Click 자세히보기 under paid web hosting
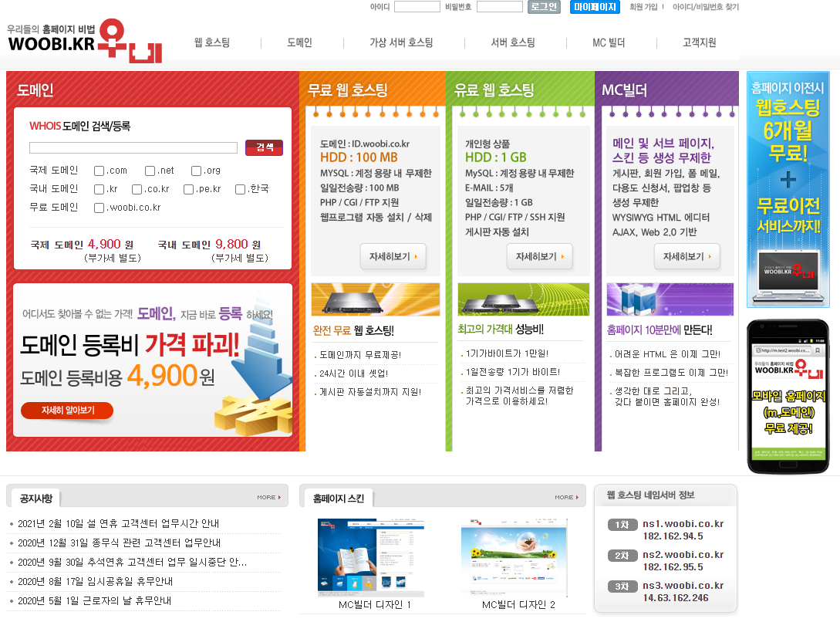 539,257
